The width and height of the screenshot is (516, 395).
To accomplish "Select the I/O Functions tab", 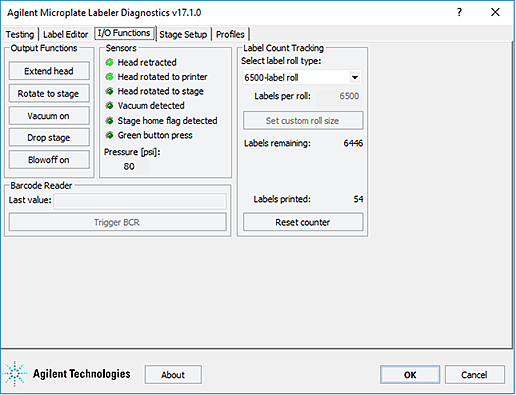I will tap(124, 33).
